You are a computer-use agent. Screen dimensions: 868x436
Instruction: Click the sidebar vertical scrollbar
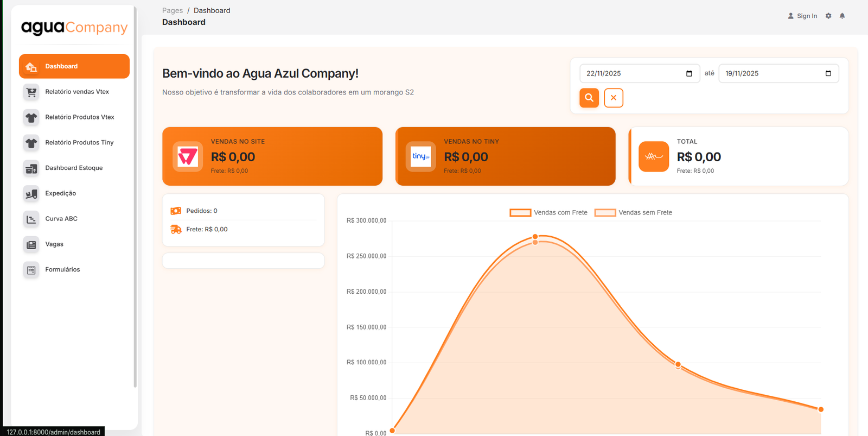click(135, 217)
